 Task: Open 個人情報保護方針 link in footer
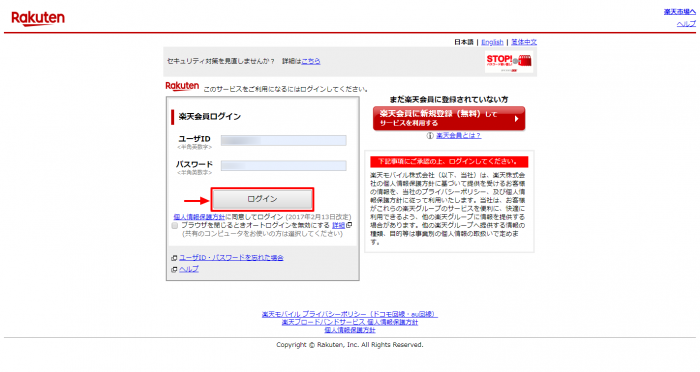tap(350, 330)
